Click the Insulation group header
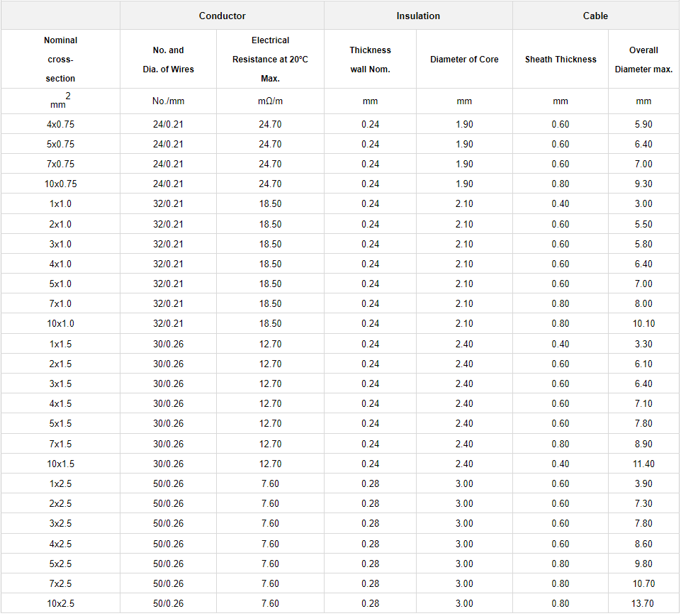Viewport: 681px width, 616px height. [418, 16]
